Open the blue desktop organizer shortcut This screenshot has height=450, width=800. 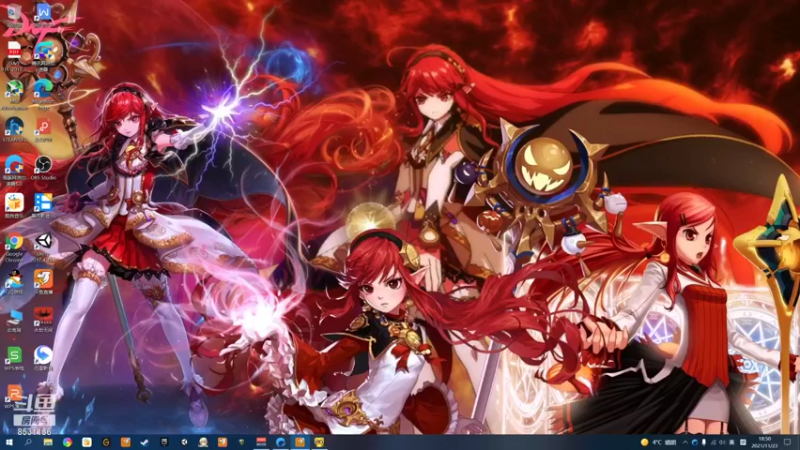coord(43,205)
